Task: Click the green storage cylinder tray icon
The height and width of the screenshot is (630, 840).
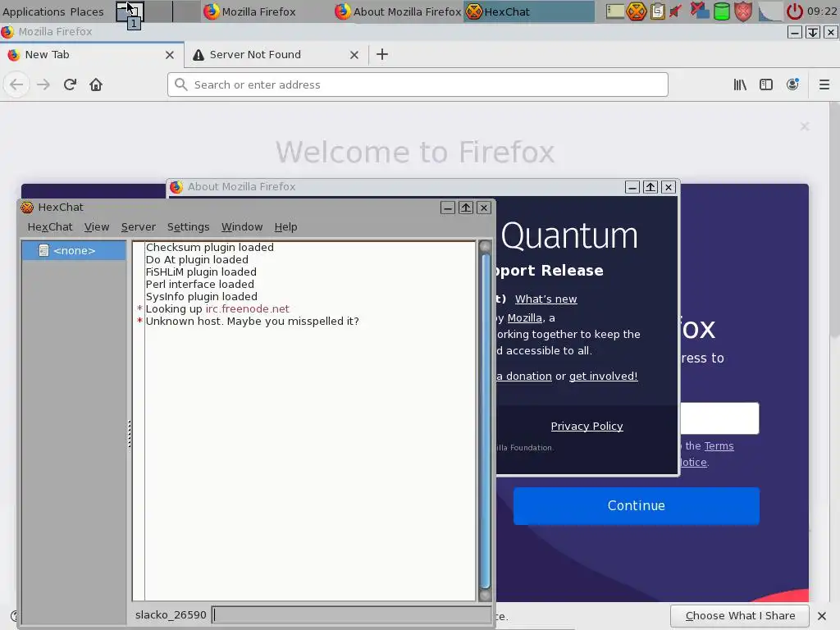Action: tap(722, 11)
